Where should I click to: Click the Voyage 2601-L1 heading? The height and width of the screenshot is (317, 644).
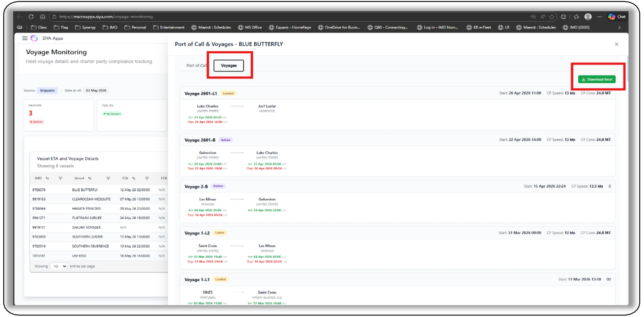(x=201, y=94)
